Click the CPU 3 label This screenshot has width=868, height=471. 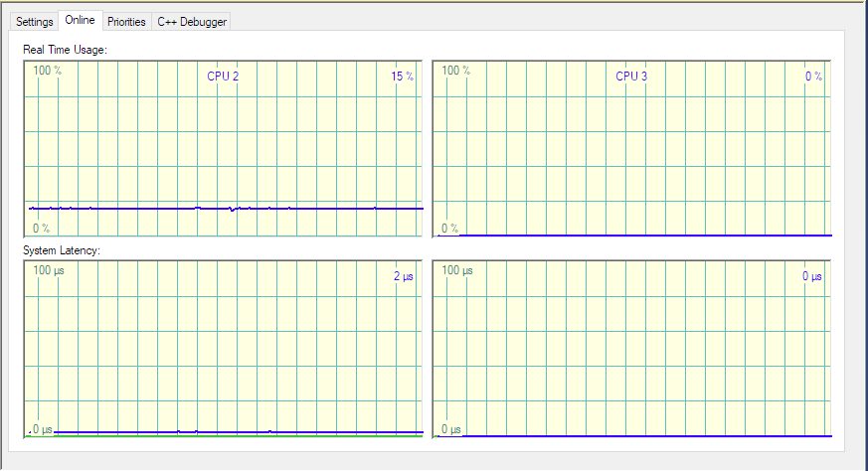631,77
